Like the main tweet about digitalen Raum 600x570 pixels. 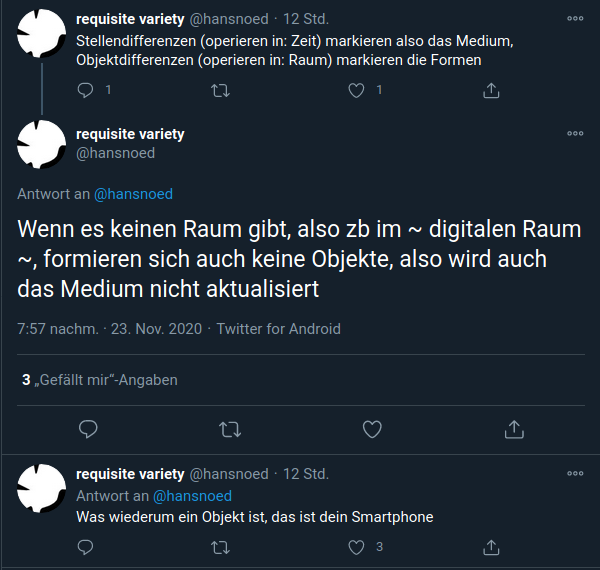[x=372, y=429]
